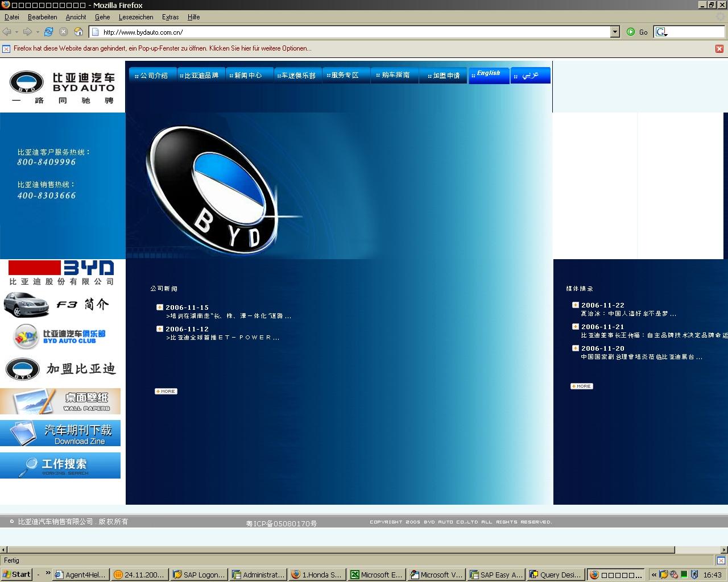Expand the 2006-11-15 company news item
The height and width of the screenshot is (582, 728).
pyautogui.click(x=160, y=307)
